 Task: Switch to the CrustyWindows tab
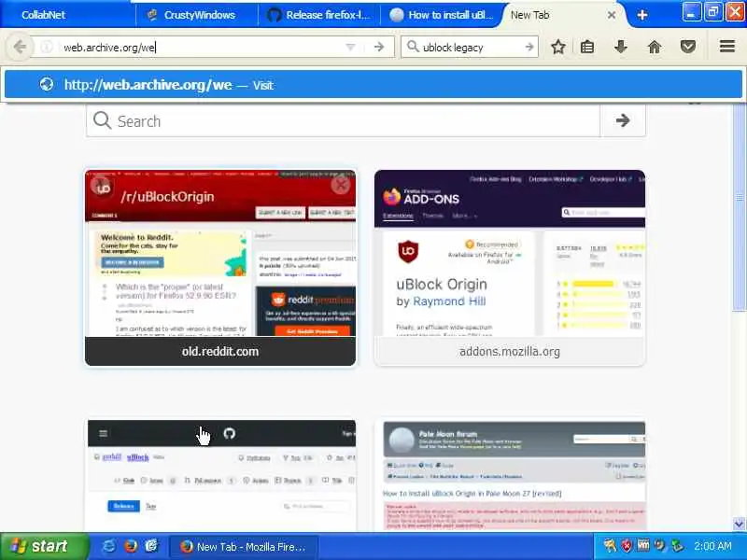(x=198, y=15)
